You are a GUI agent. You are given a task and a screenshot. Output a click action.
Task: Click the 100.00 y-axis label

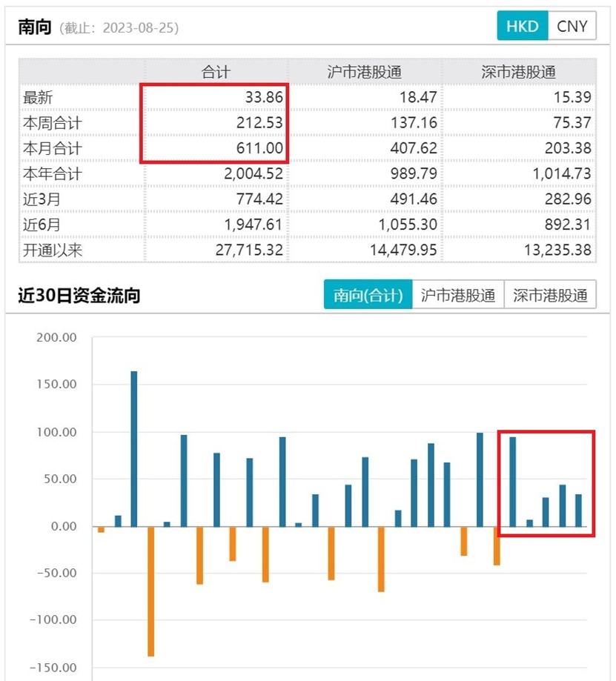56,432
